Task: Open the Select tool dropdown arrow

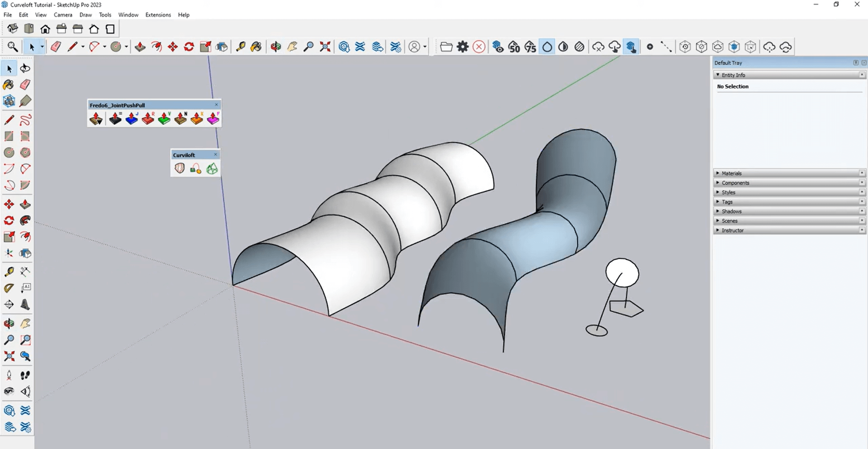Action: (x=42, y=47)
